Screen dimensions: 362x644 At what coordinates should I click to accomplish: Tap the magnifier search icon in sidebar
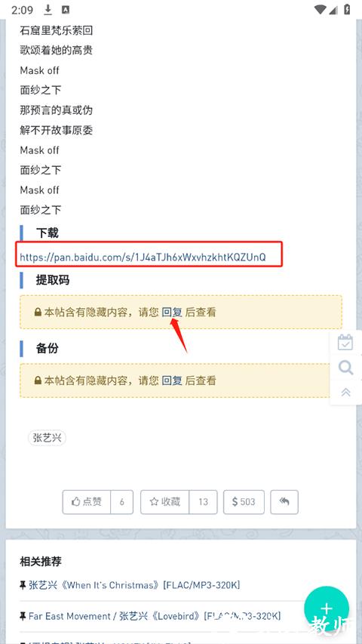[x=346, y=367]
